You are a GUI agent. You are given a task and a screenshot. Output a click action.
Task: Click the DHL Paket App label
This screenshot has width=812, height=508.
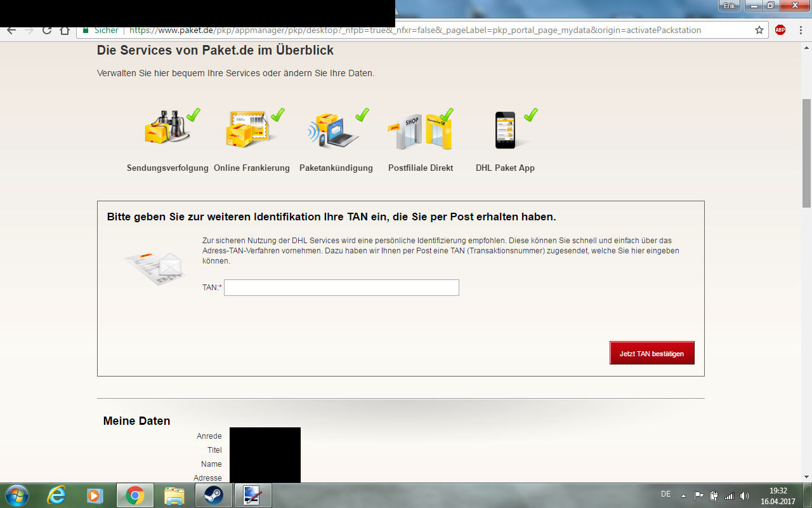click(x=505, y=168)
